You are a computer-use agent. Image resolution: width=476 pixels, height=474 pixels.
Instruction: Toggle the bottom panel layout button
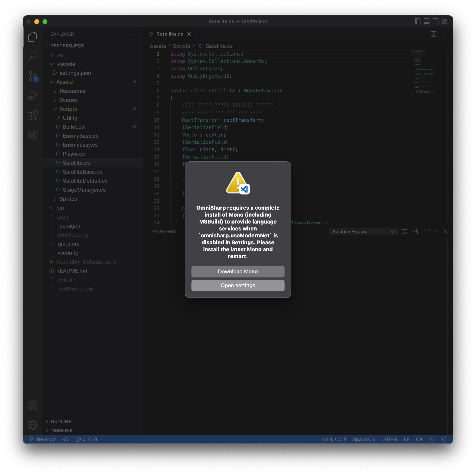pyautogui.click(x=426, y=21)
